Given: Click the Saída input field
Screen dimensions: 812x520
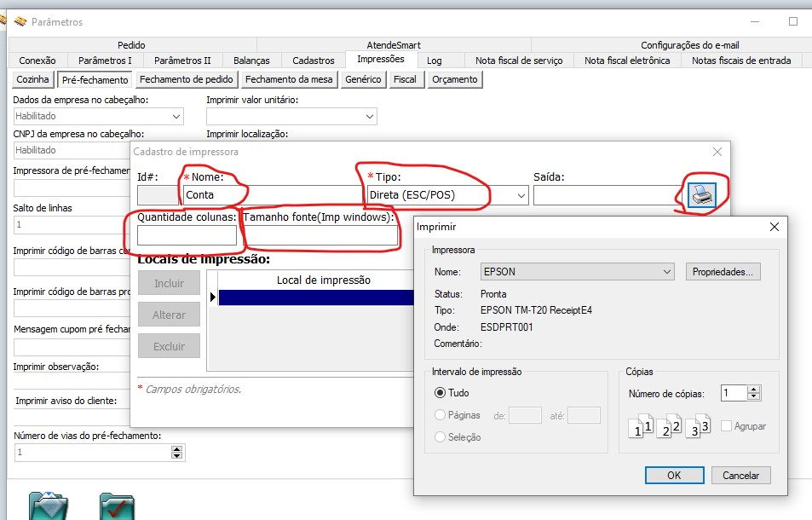Looking at the screenshot, I should click(x=609, y=195).
